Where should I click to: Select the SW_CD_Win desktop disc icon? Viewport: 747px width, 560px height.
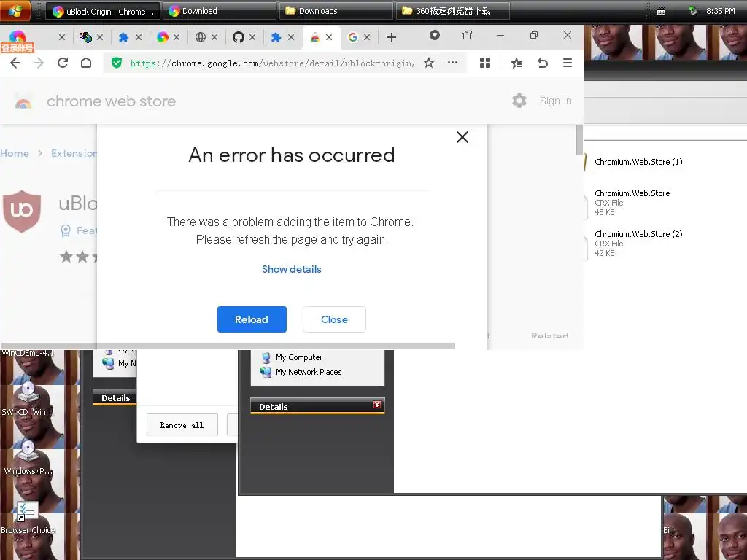27,399
